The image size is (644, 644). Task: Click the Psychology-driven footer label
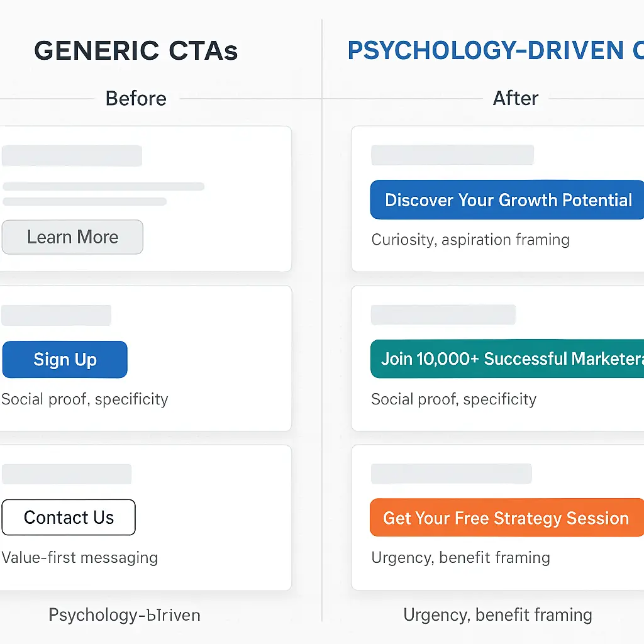click(x=125, y=615)
